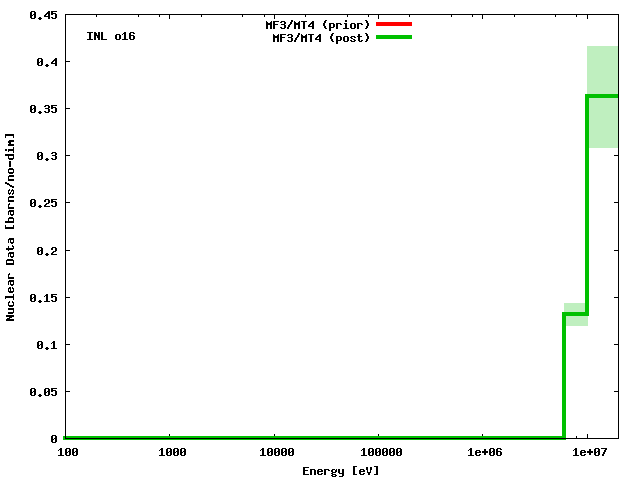
Task: Click the 100000 x-axis tick label
Action: pos(379,452)
